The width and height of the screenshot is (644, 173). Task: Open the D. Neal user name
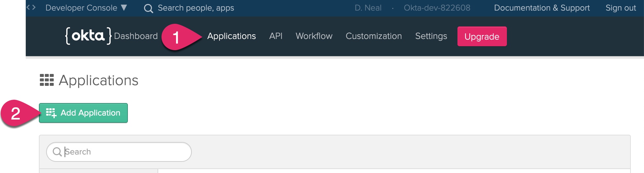[x=368, y=8]
